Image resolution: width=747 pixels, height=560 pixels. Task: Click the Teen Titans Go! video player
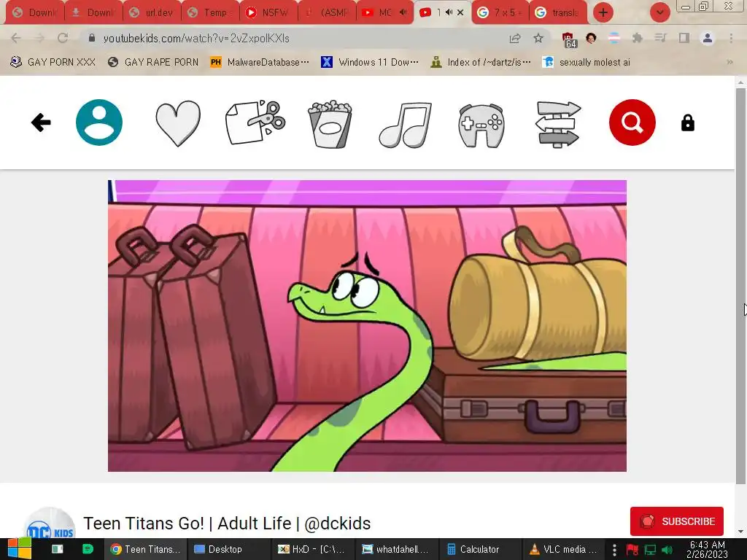click(x=367, y=326)
